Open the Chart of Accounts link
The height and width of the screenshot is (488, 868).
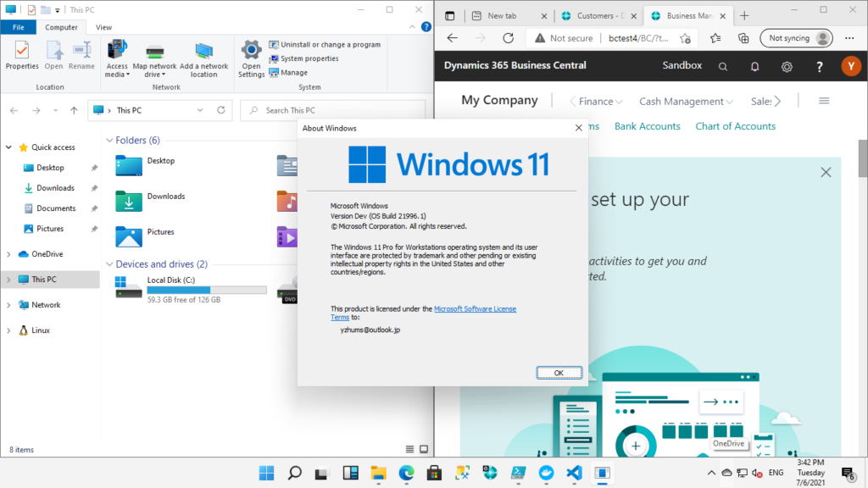(735, 125)
